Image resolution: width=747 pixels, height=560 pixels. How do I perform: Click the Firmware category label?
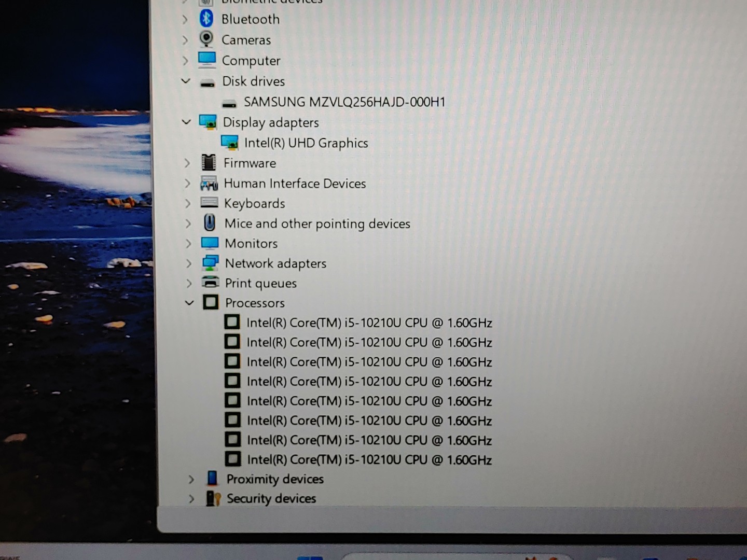pos(250,163)
